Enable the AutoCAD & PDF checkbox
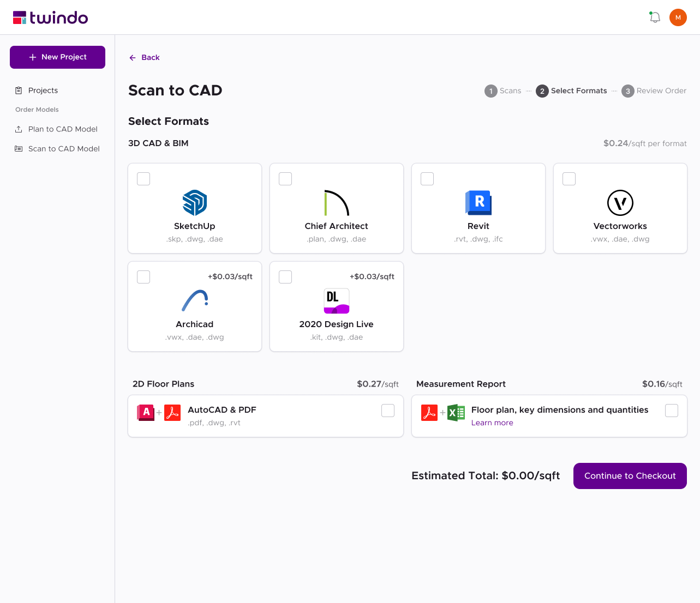The image size is (700, 603). pos(388,411)
